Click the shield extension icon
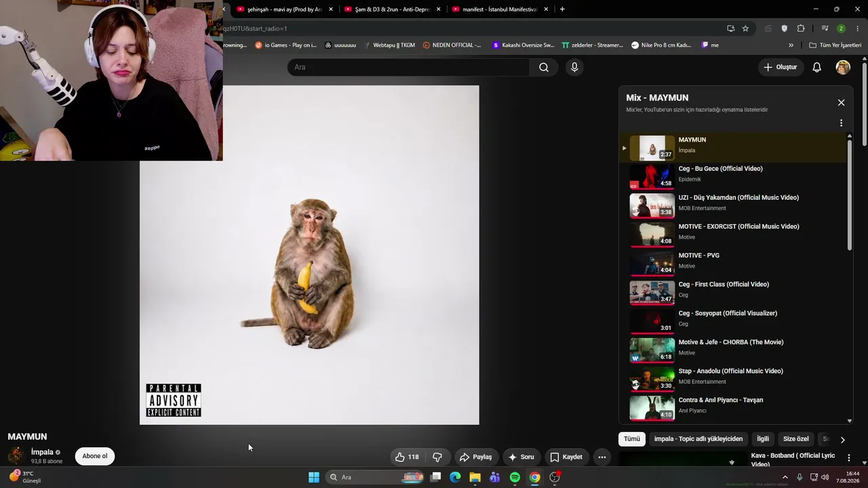 (x=785, y=28)
